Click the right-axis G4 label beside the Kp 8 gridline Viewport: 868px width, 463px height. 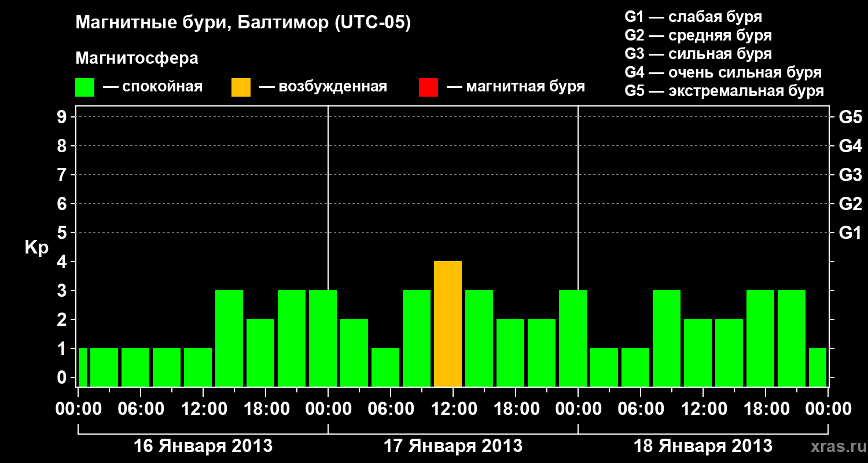click(850, 146)
